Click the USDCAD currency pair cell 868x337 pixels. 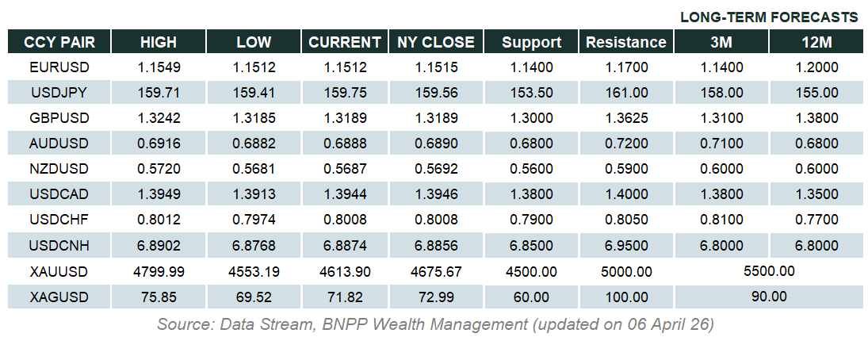[58, 194]
